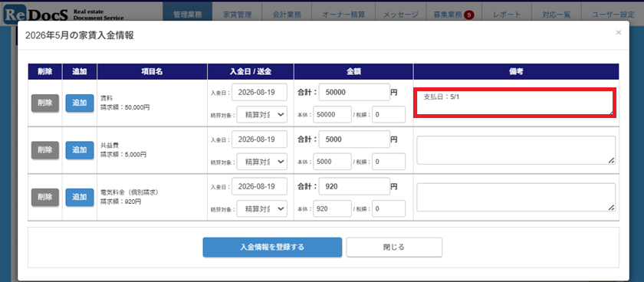Open the 精算対象 dropdown for 電気料金
The width and height of the screenshot is (644, 282).
[262, 208]
